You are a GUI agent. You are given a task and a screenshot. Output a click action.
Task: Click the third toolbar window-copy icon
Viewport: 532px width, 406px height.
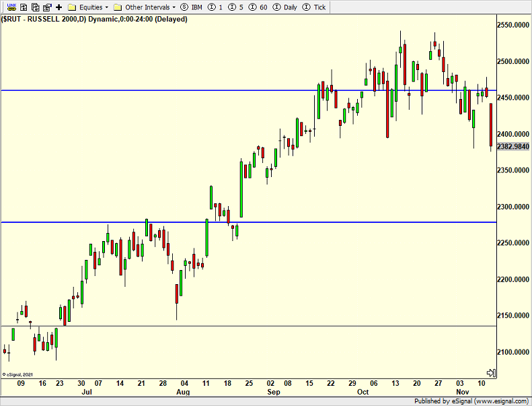tap(34, 7)
